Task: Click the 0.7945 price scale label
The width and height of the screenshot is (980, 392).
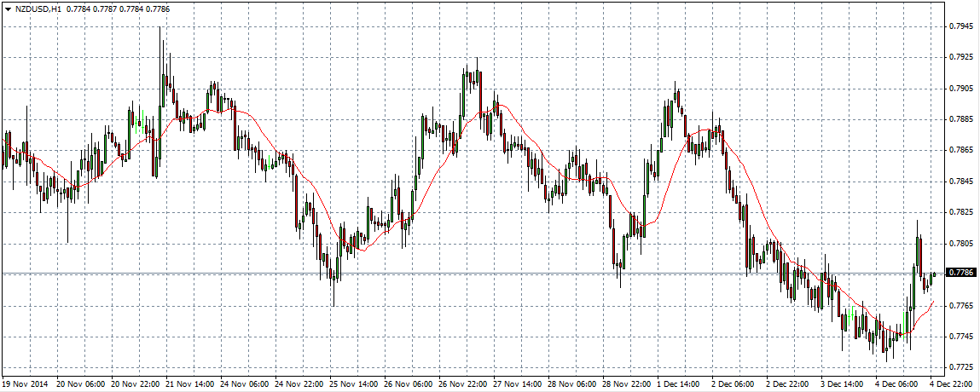Action: [960, 26]
